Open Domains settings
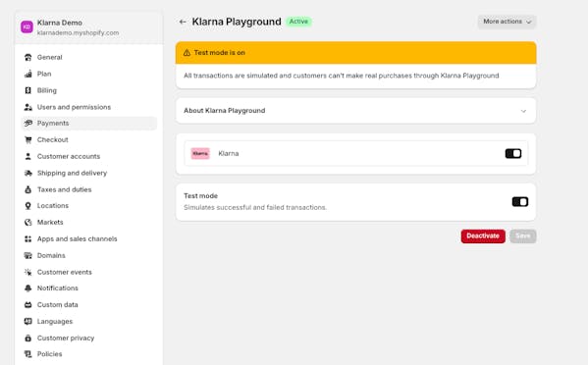 tap(89, 255)
